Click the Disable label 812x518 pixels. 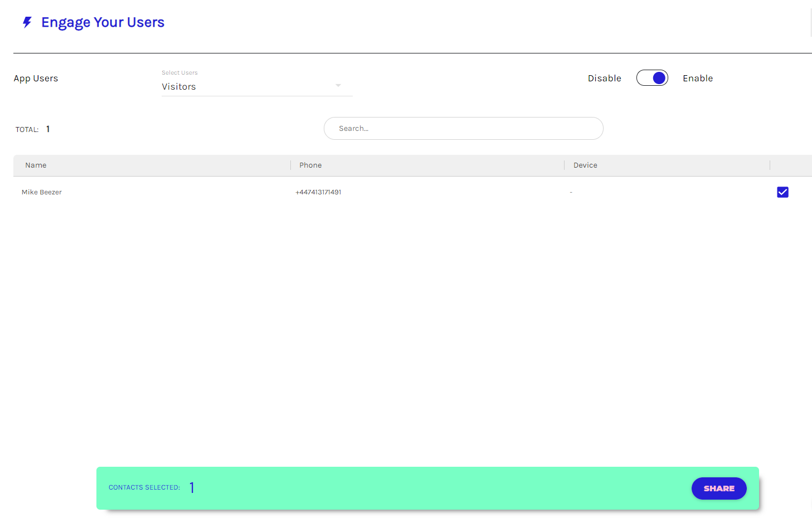tap(604, 79)
